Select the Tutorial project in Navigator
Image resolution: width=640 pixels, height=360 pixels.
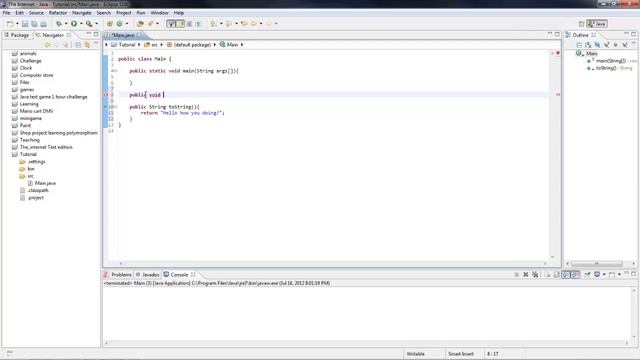[x=28, y=154]
